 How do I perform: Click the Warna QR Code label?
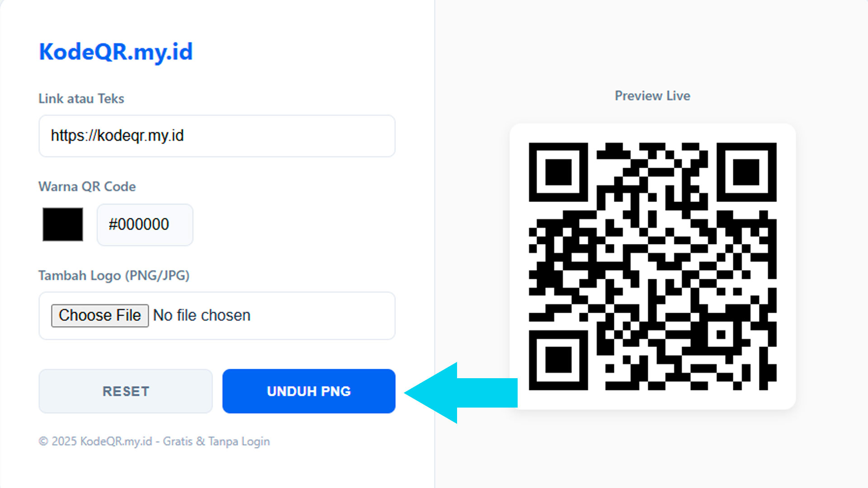tap(87, 187)
